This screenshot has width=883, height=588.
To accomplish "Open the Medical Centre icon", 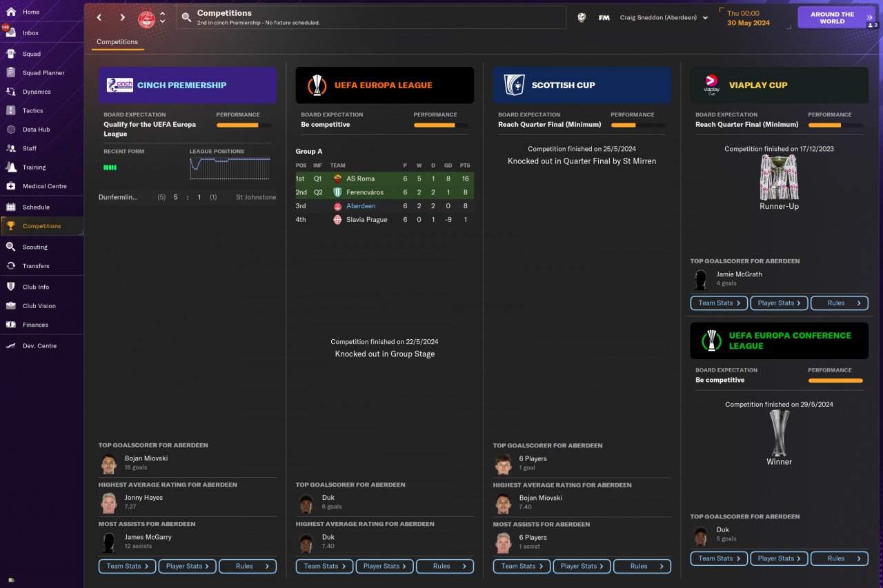I will 11,186.
